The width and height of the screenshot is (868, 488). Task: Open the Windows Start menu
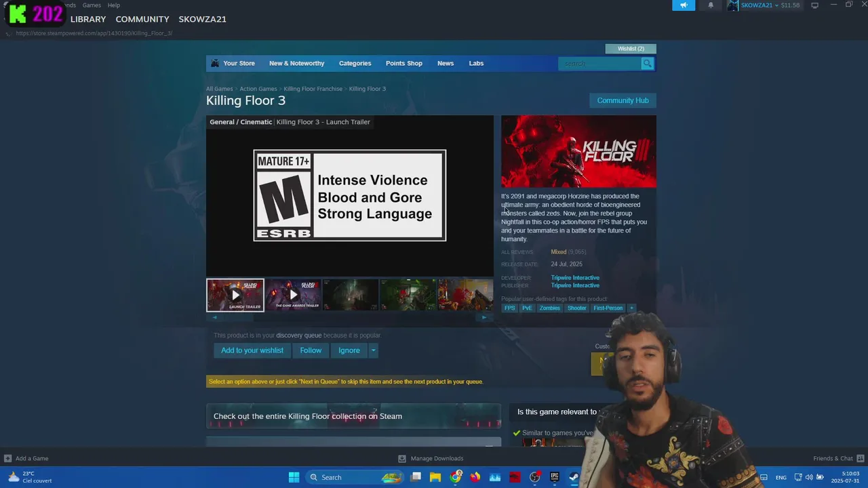[294, 477]
